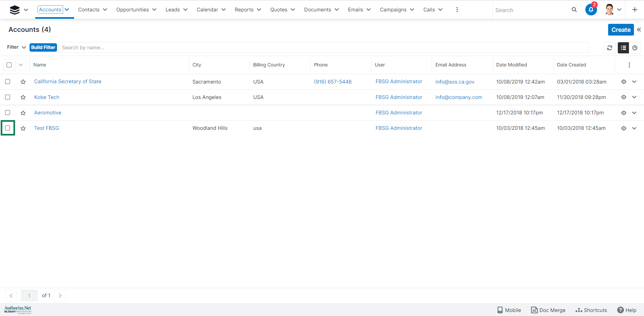Refresh the accounts list

coord(609,48)
